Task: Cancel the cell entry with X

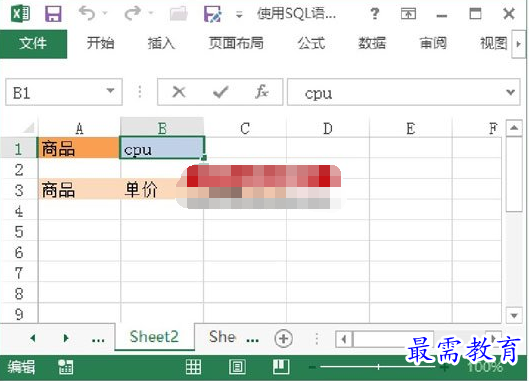Action: pyautogui.click(x=179, y=92)
